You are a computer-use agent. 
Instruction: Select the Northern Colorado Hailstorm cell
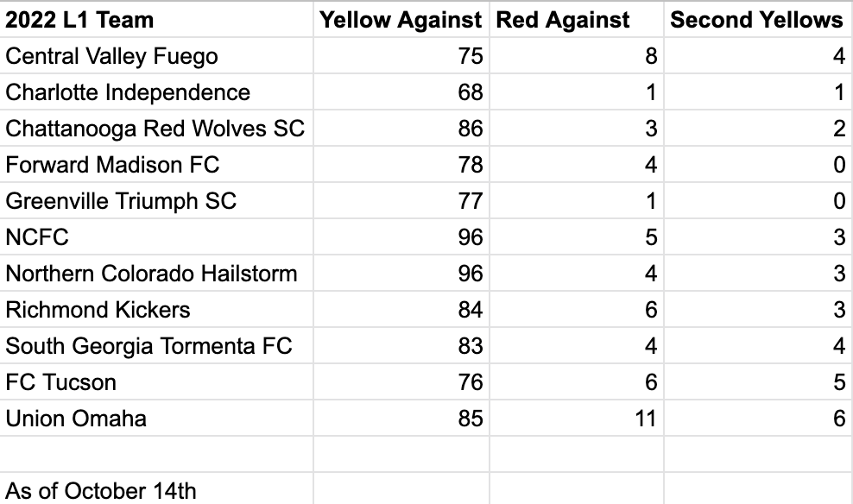click(151, 274)
